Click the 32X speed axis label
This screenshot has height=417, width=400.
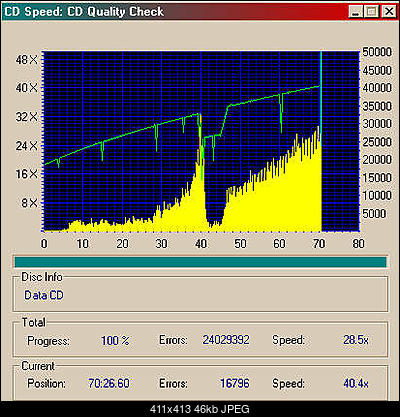pos(27,117)
